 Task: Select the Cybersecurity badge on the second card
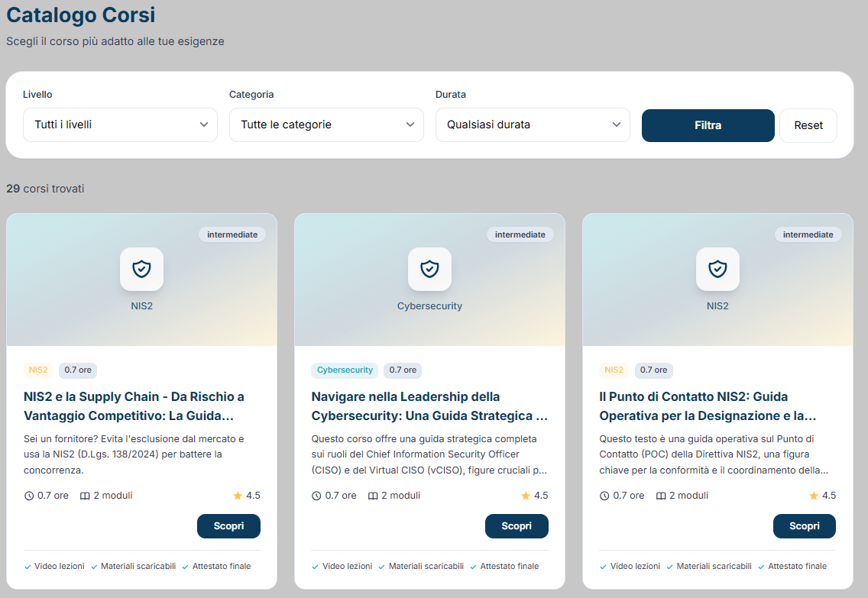coord(345,370)
